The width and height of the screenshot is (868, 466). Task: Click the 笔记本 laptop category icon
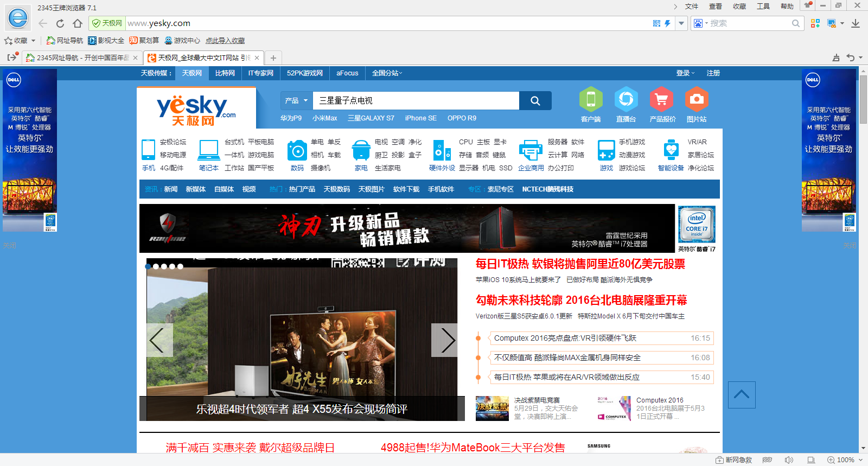click(209, 149)
